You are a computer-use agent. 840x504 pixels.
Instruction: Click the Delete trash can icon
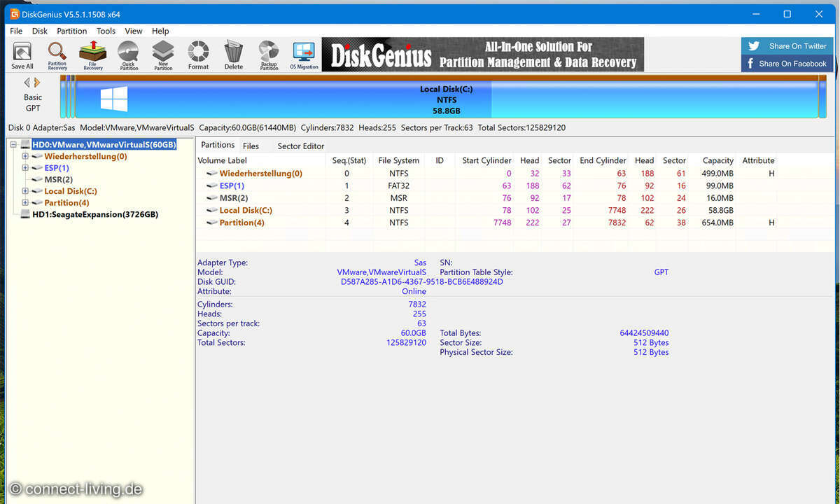234,55
